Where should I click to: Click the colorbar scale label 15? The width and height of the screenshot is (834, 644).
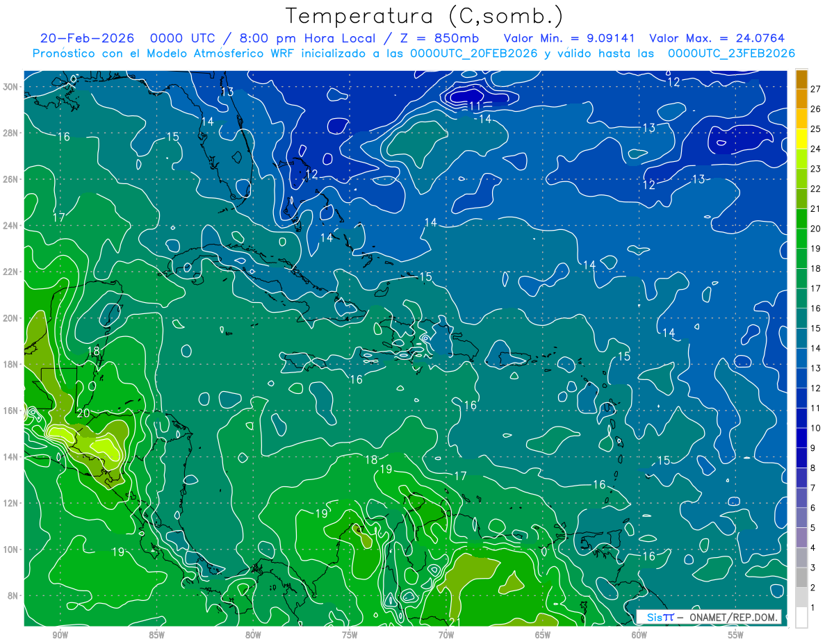[815, 328]
